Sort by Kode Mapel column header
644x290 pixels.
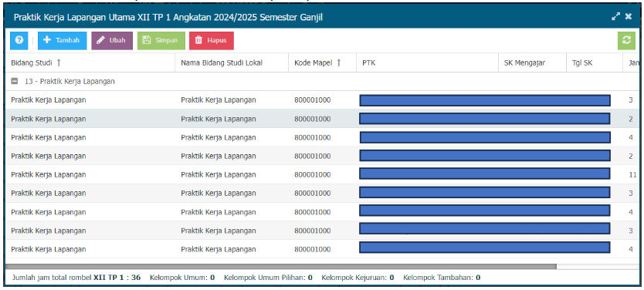tap(322, 62)
